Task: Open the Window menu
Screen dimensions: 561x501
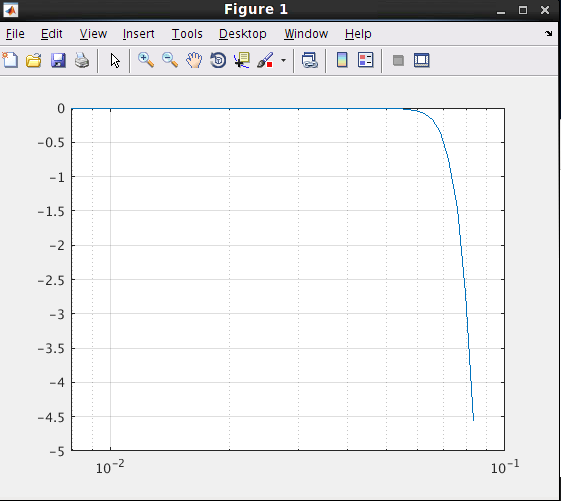Action: click(306, 34)
